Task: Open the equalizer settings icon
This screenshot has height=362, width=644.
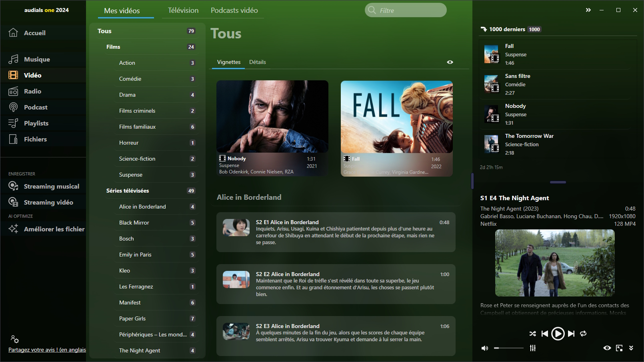Action: (x=533, y=348)
